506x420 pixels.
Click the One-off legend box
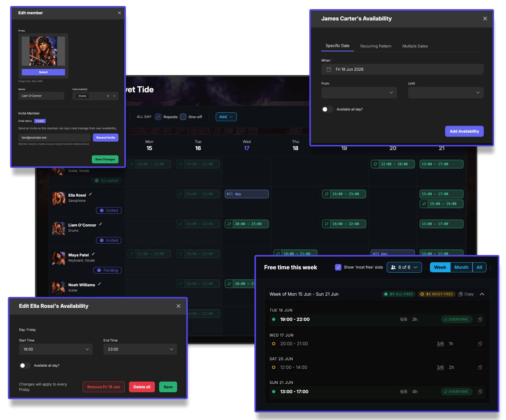(183, 117)
